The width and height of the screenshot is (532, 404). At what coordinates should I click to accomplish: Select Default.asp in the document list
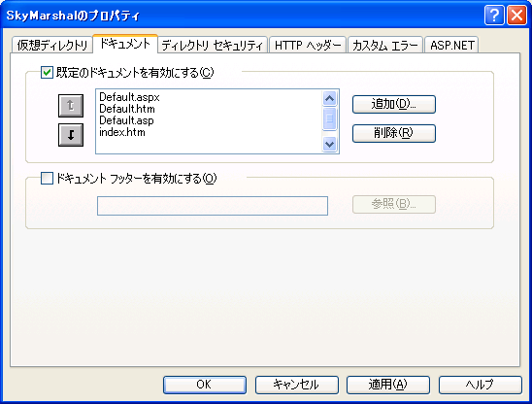(x=126, y=120)
